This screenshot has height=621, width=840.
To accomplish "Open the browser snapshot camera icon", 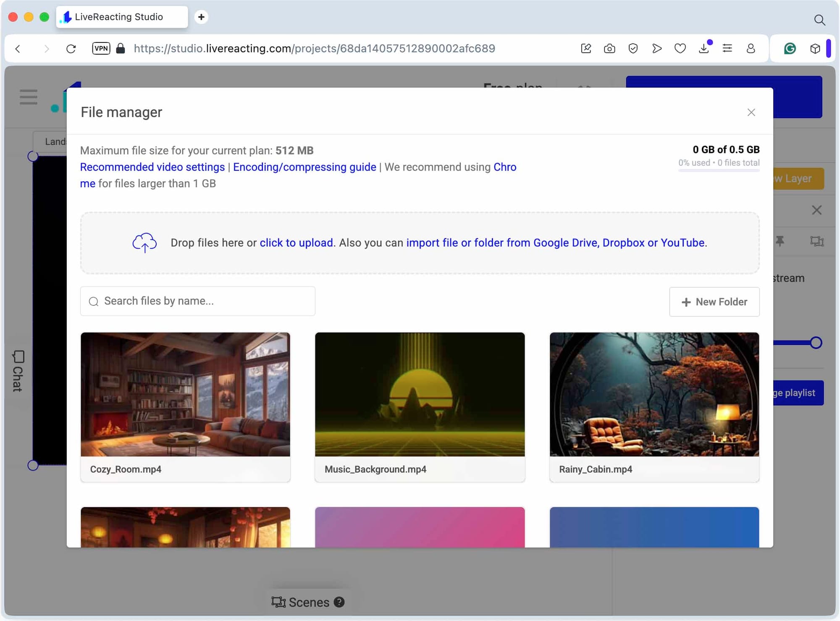I will 609,49.
